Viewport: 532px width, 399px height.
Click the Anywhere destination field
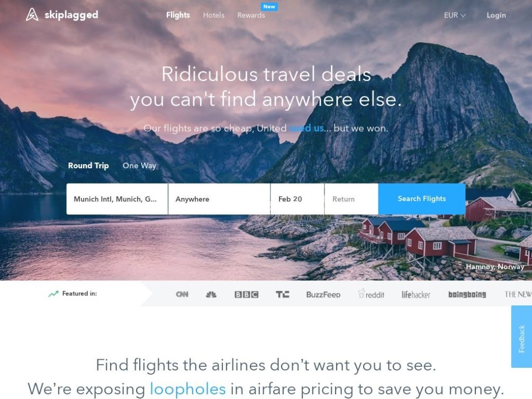(x=219, y=199)
